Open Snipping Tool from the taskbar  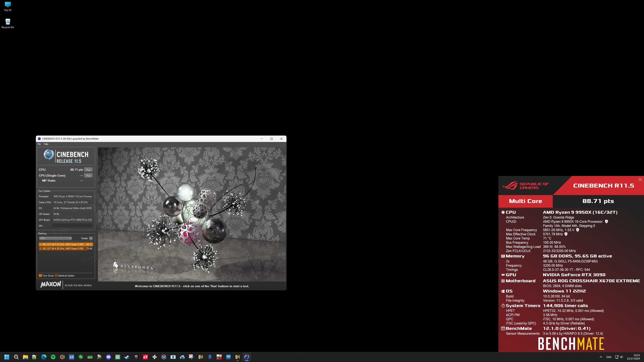pyautogui.click(x=192, y=357)
